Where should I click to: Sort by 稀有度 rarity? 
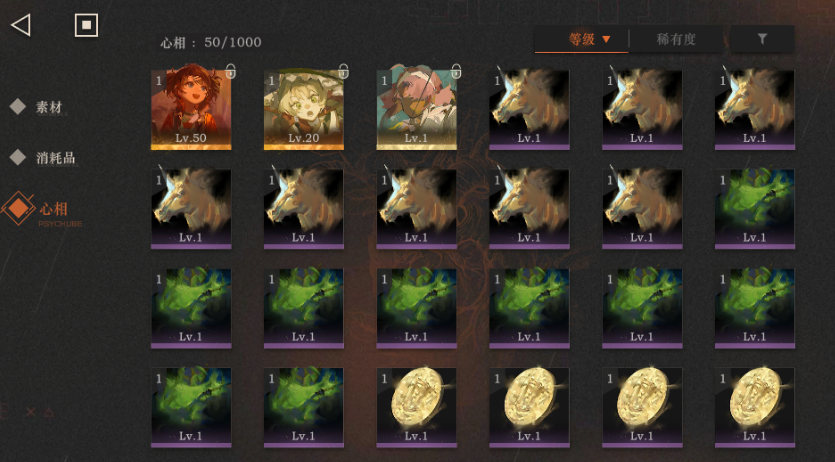(676, 39)
